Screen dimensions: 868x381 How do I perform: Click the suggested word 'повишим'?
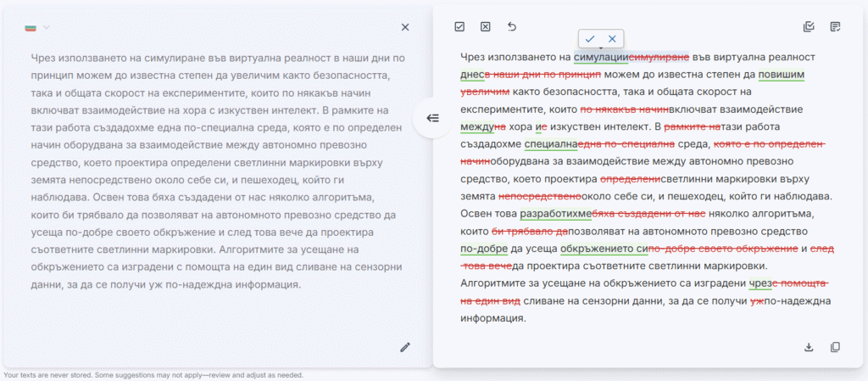click(781, 75)
